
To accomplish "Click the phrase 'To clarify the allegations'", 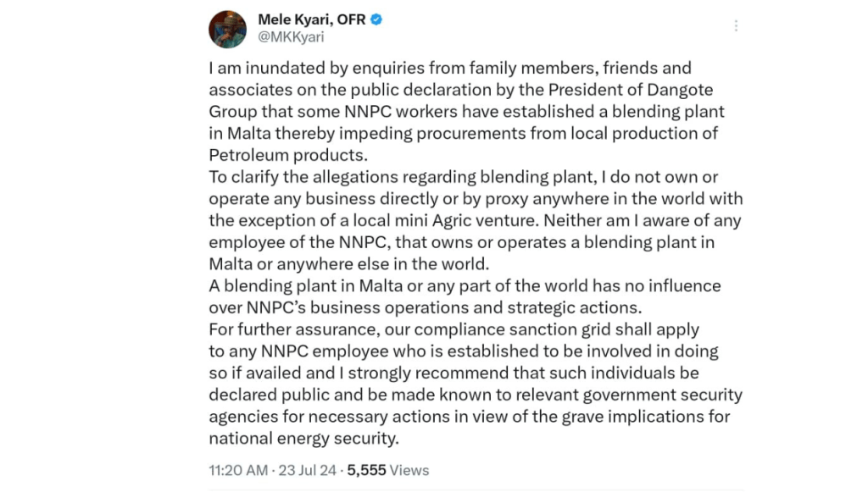I will (294, 177).
